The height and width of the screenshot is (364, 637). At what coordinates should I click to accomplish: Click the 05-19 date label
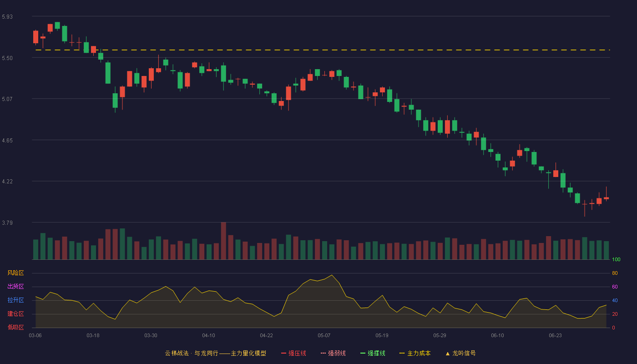point(382,335)
